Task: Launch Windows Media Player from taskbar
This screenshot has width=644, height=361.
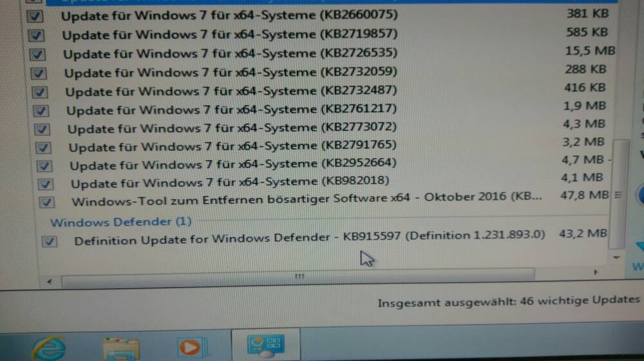Action: (x=191, y=347)
